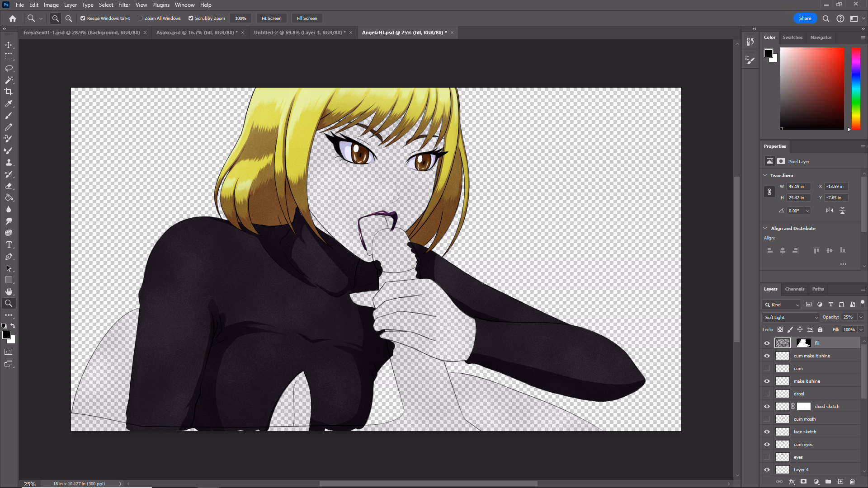Image resolution: width=868 pixels, height=488 pixels.
Task: Delete layer using the trash icon
Action: click(853, 482)
